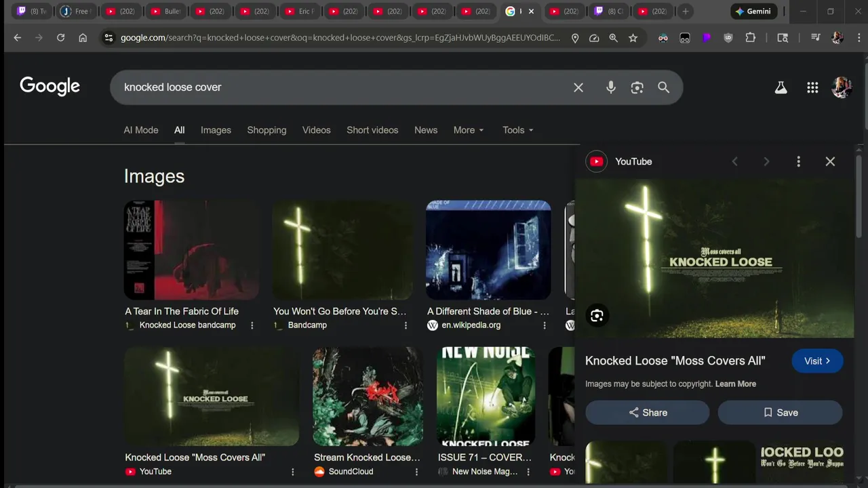868x488 pixels.
Task: Open Chrome profile avatar in toolbar
Action: click(837, 38)
